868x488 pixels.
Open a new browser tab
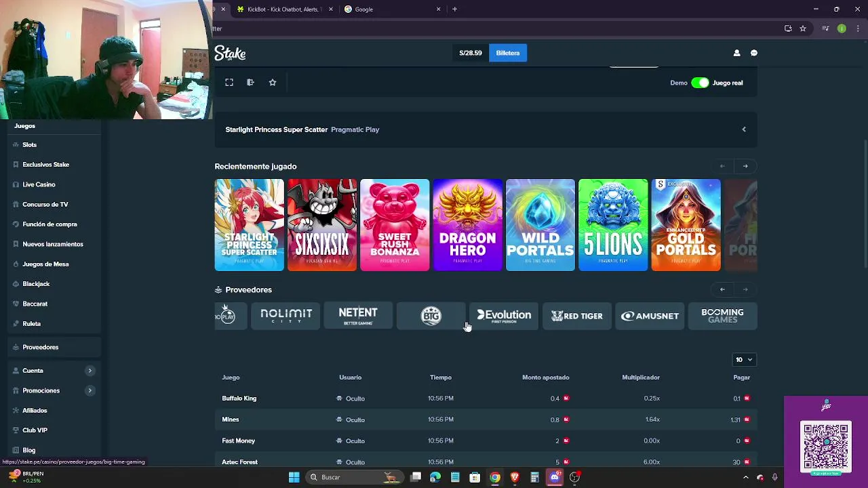click(x=454, y=9)
